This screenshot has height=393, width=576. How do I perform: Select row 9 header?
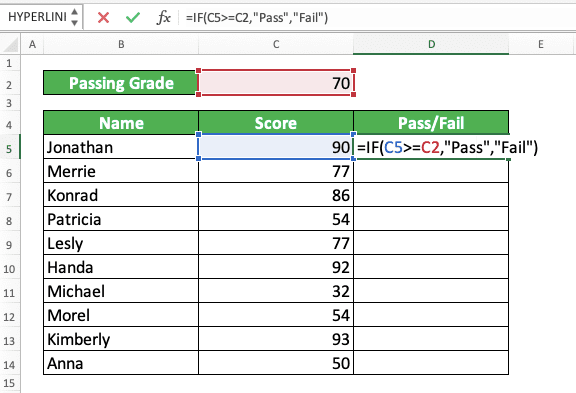pos(10,244)
